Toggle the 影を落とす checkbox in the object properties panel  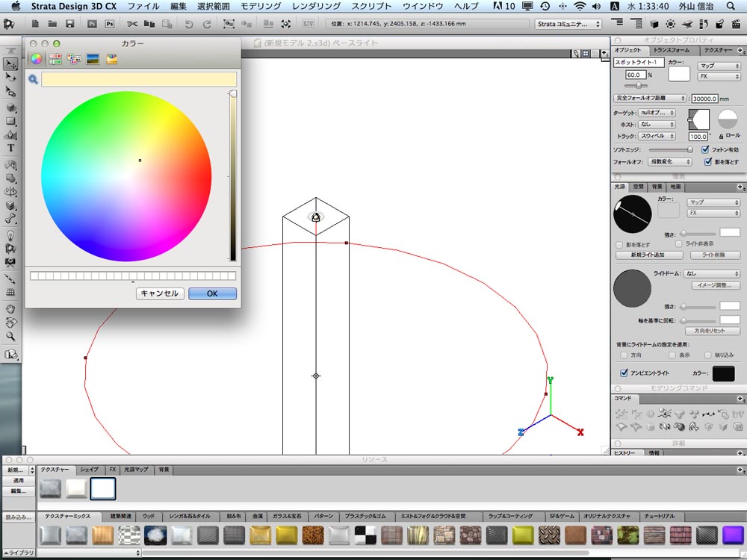pos(708,162)
